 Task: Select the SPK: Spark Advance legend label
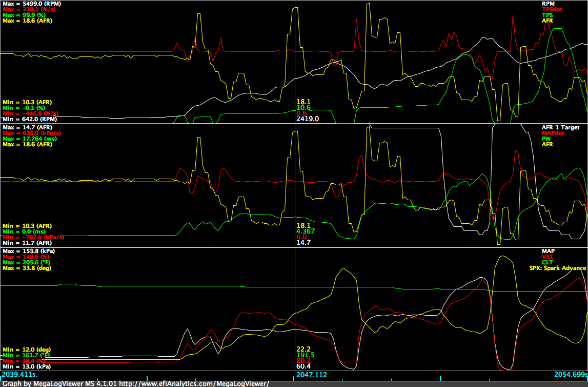558,268
